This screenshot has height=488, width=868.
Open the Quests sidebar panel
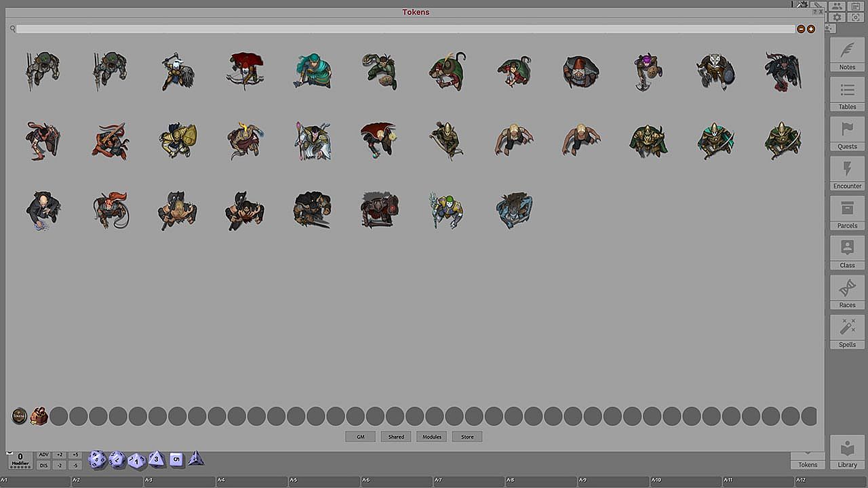point(847,134)
